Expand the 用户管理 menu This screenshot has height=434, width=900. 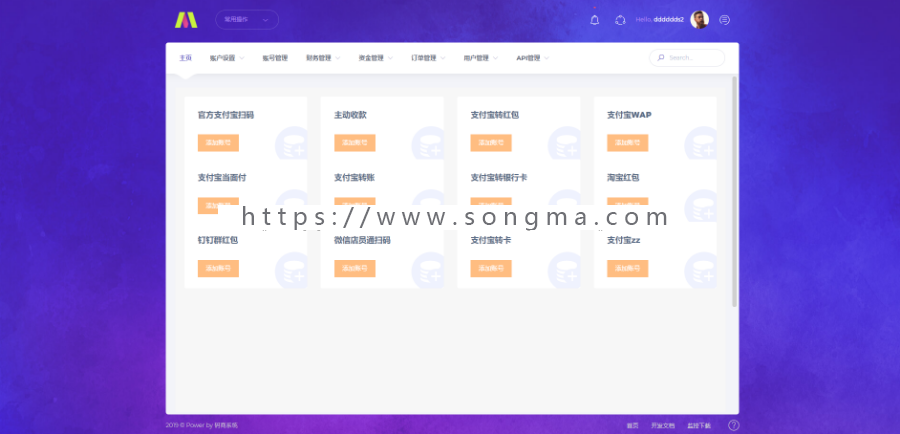point(481,58)
